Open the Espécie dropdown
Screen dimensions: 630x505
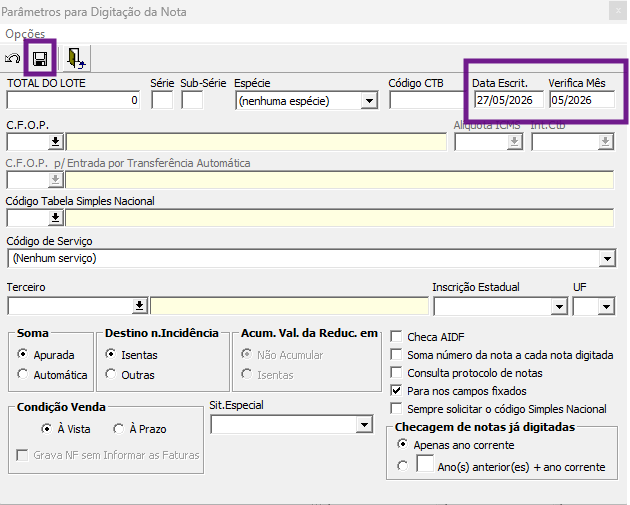tap(369, 101)
